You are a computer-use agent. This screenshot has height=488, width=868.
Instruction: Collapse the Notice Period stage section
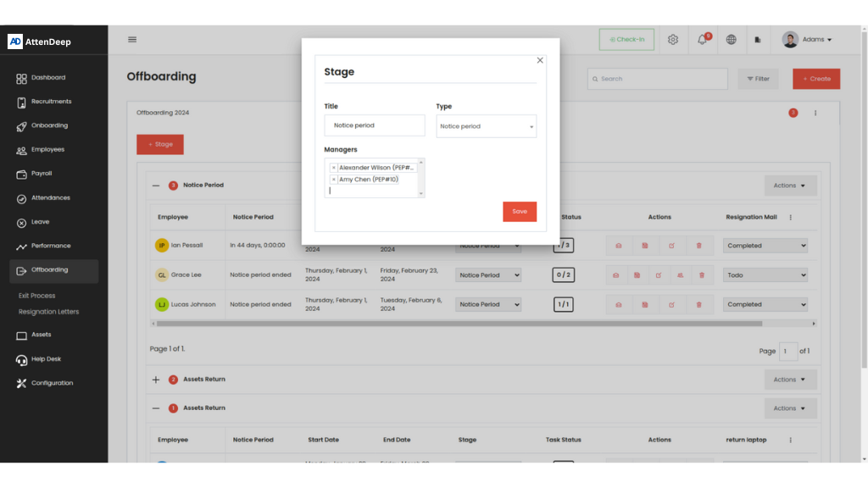pyautogui.click(x=156, y=186)
